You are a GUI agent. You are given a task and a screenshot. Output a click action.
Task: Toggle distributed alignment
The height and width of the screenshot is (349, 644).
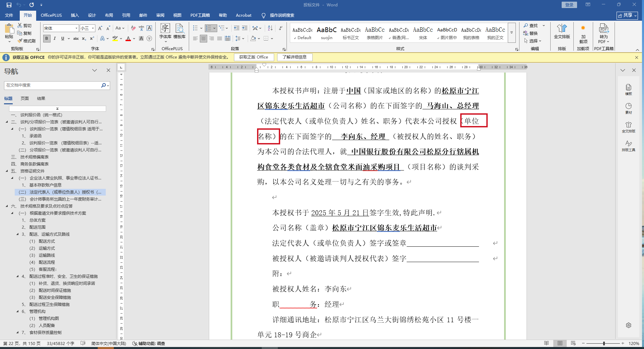(228, 38)
